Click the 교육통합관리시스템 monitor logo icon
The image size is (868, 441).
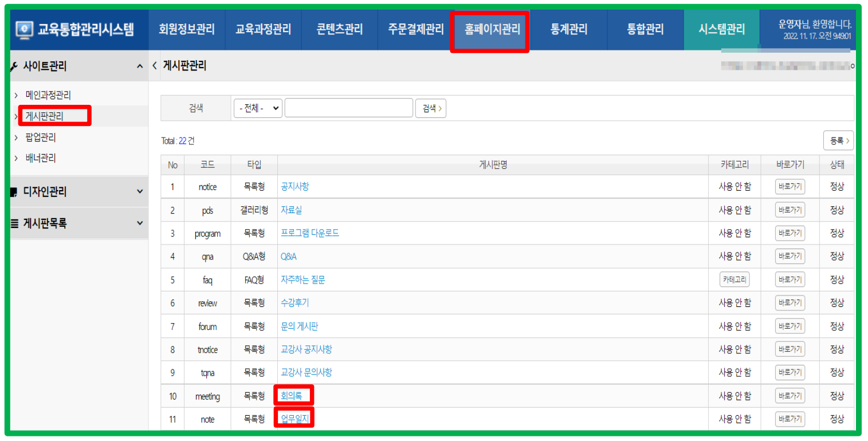pos(25,29)
